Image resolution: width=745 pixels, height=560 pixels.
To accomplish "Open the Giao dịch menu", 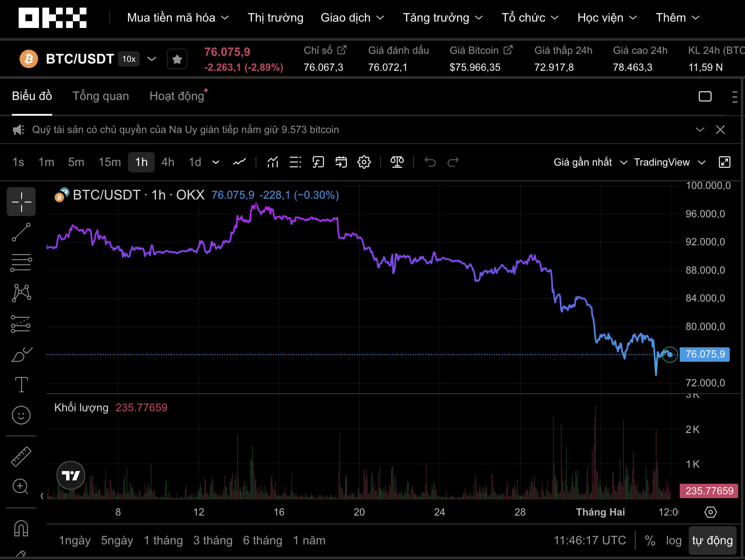I will pos(352,18).
